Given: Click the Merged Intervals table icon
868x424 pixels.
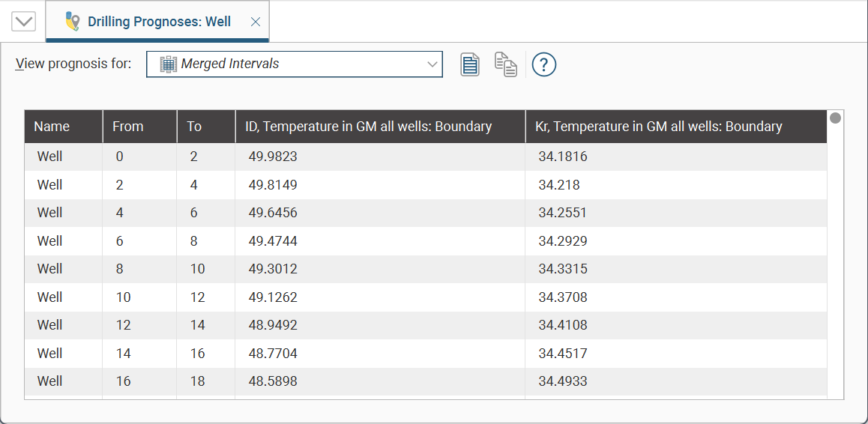Looking at the screenshot, I should (169, 64).
